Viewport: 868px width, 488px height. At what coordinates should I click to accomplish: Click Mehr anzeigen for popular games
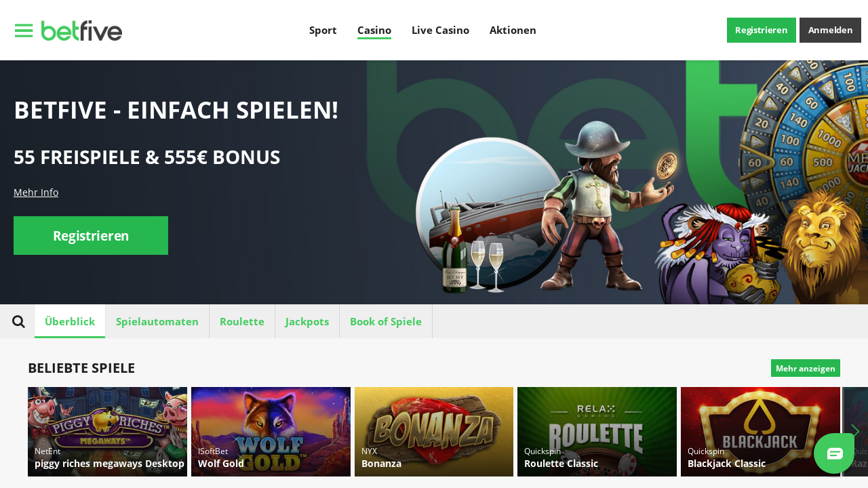tap(806, 368)
